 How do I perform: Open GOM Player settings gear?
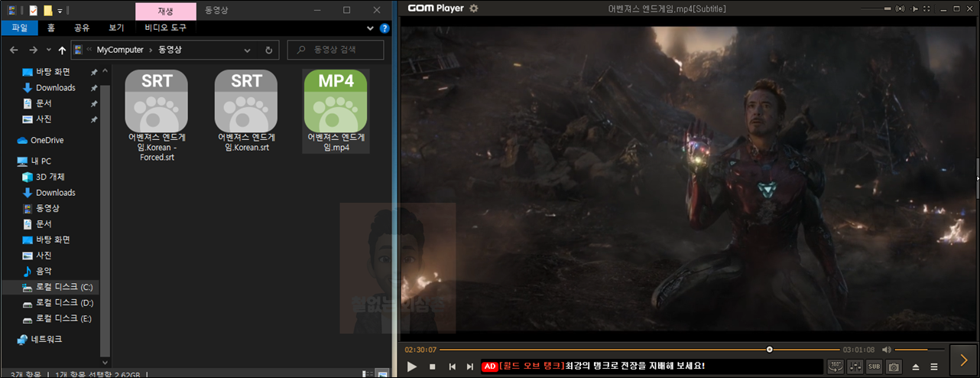click(474, 8)
